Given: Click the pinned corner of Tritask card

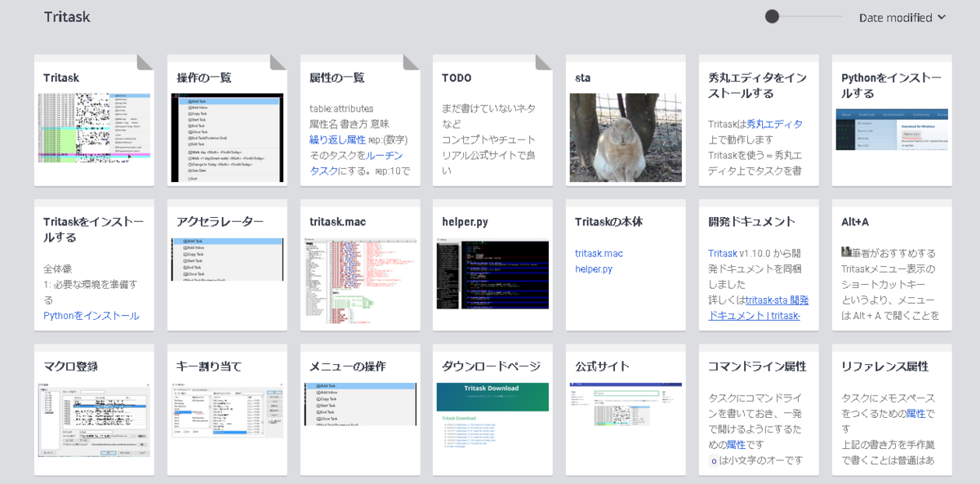Looking at the screenshot, I should [x=145, y=62].
